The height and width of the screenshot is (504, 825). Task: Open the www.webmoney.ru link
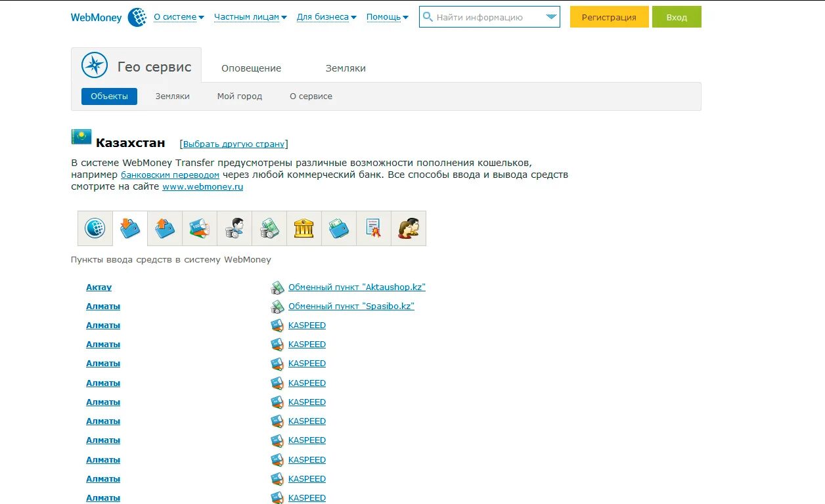(203, 186)
